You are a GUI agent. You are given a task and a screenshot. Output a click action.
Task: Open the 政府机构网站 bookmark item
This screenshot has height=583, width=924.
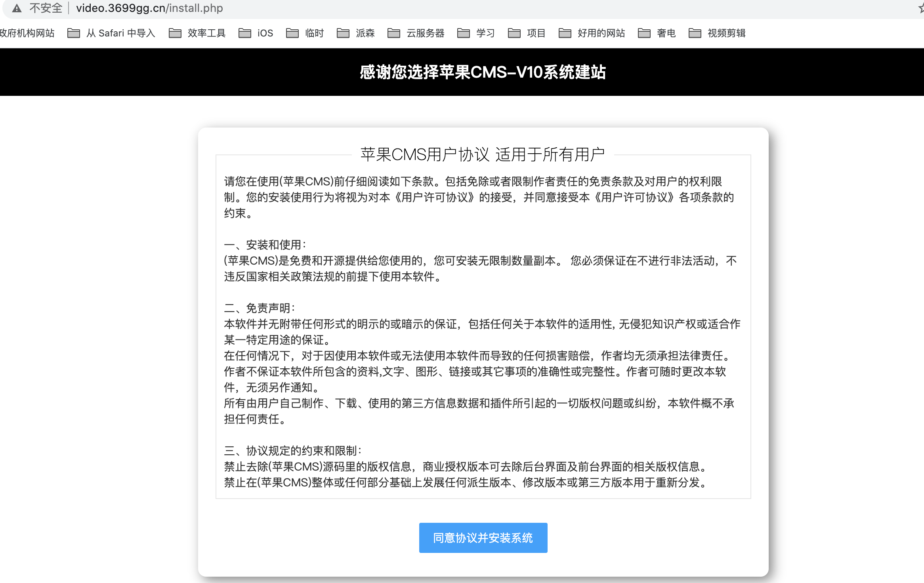coord(27,33)
